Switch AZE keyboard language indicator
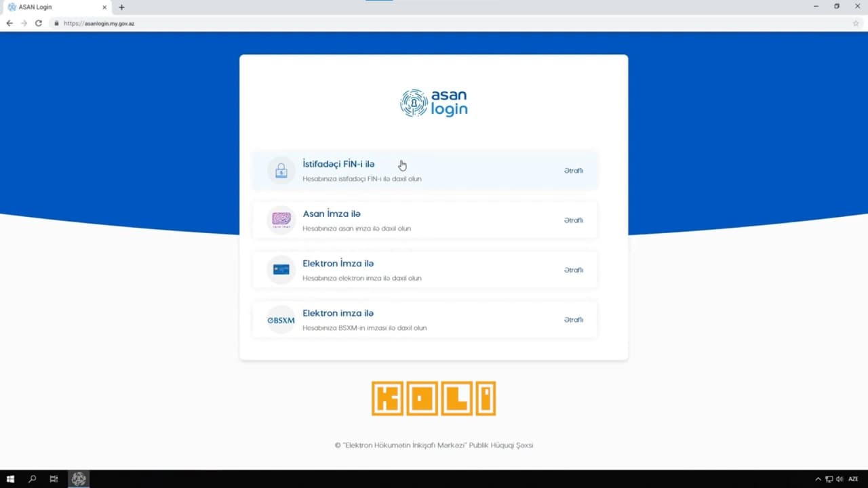This screenshot has width=868, height=488. click(x=853, y=479)
